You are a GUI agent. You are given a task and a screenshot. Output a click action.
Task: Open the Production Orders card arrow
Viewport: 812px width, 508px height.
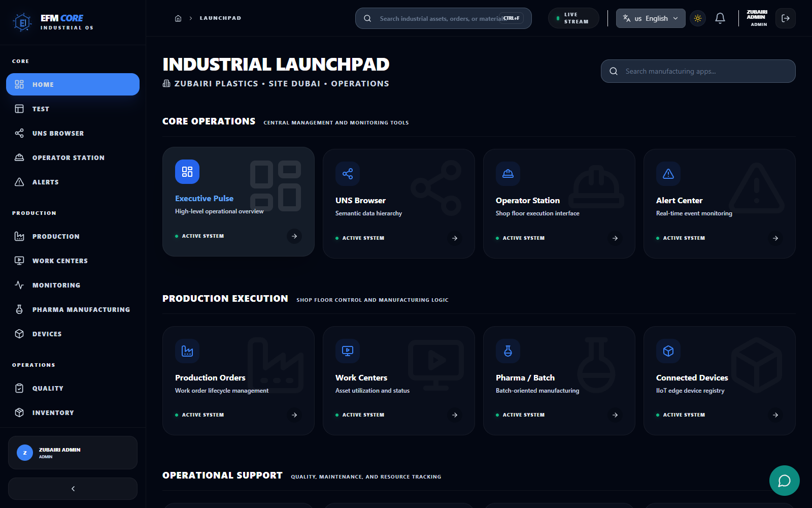click(294, 415)
